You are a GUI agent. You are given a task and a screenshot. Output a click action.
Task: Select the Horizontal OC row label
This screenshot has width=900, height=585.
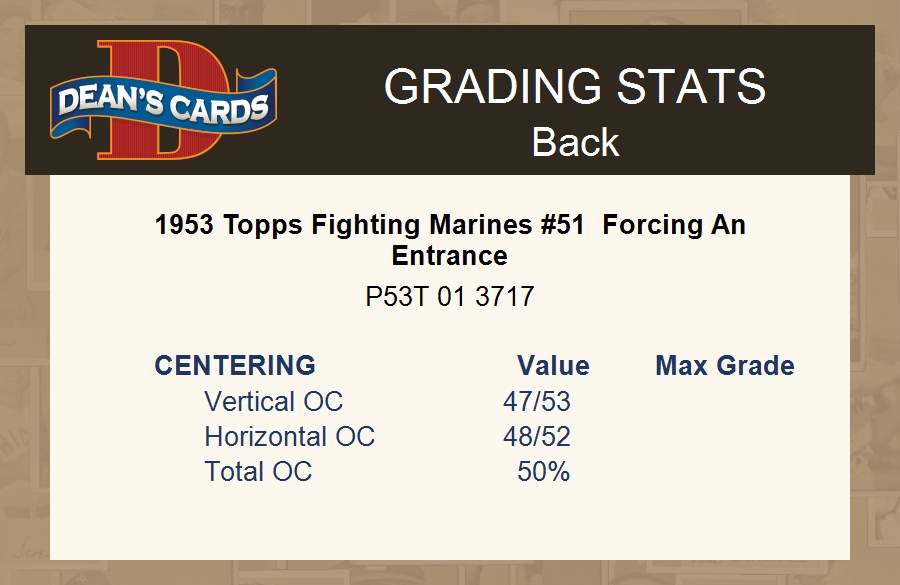pyautogui.click(x=289, y=436)
